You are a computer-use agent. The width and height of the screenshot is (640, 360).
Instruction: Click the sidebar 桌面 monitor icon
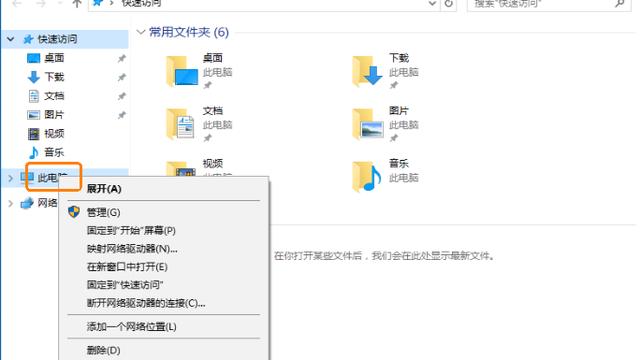pyautogui.click(x=33, y=58)
